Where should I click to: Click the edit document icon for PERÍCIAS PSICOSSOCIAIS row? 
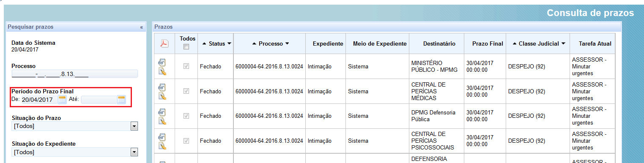tap(162, 146)
